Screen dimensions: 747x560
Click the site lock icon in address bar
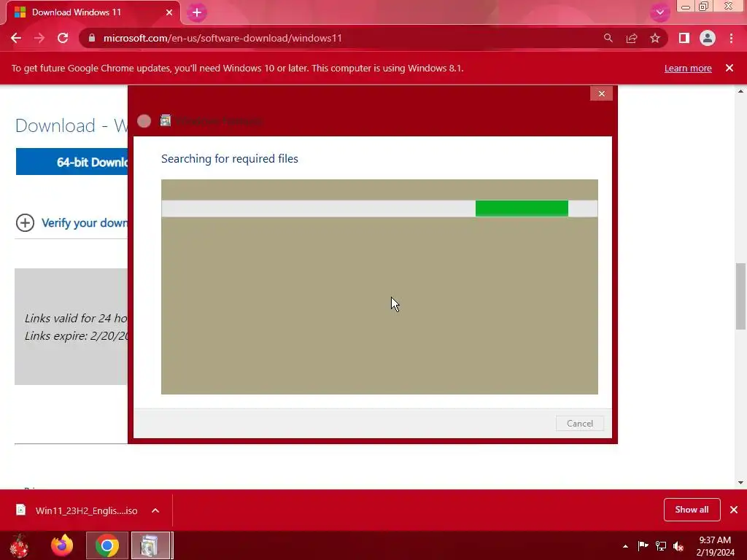coord(92,38)
